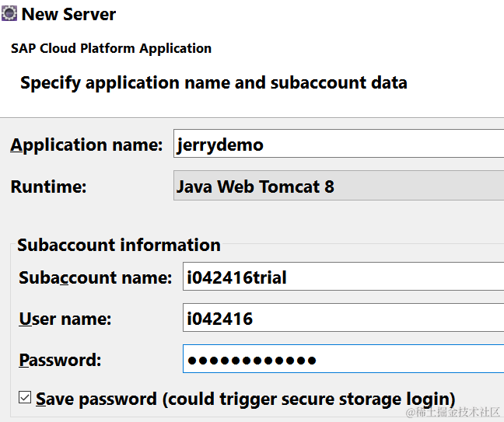The image size is (504, 422).
Task: Click the 'Password:' label
Action: click(x=60, y=360)
